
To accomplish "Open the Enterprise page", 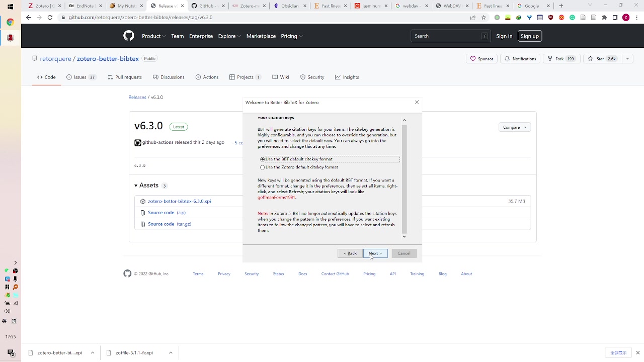I will [201, 36].
